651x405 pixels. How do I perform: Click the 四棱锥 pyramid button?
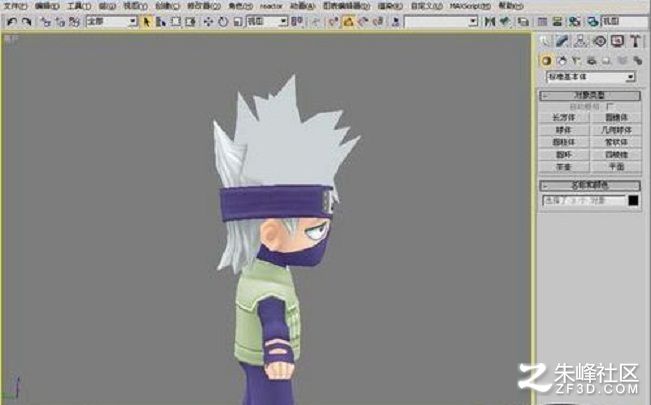[616, 155]
